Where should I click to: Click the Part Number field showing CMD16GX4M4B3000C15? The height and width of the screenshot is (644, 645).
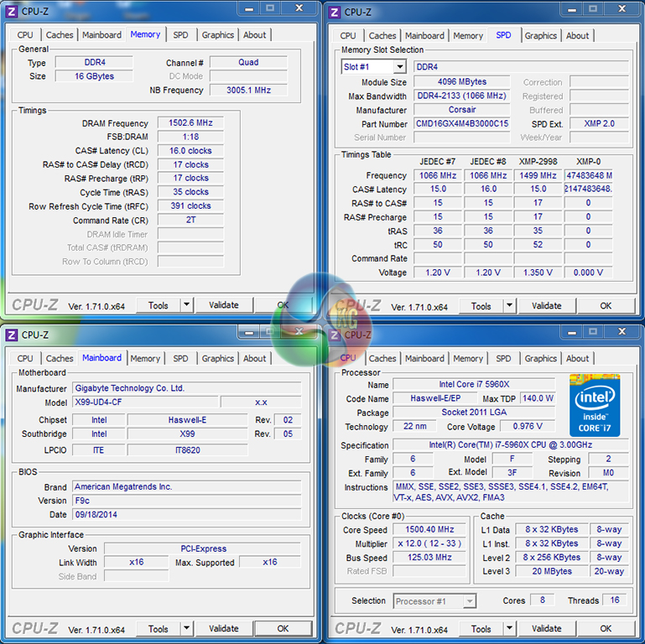coord(462,124)
